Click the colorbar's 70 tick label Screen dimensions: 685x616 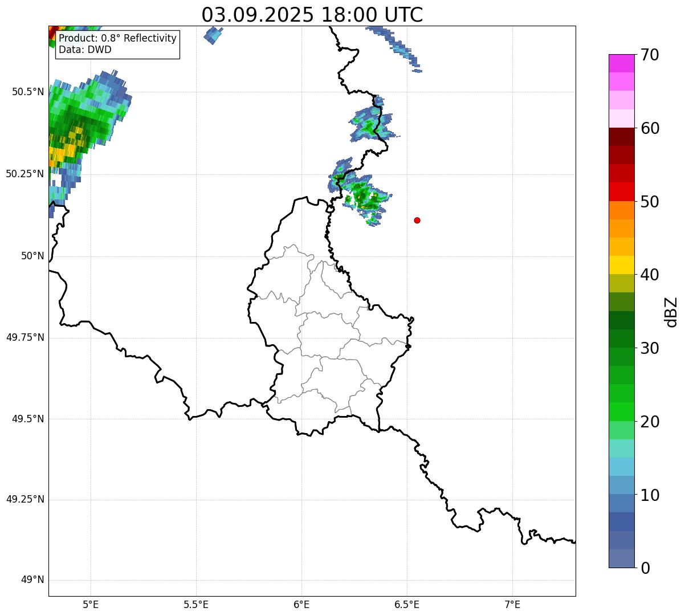pos(650,55)
